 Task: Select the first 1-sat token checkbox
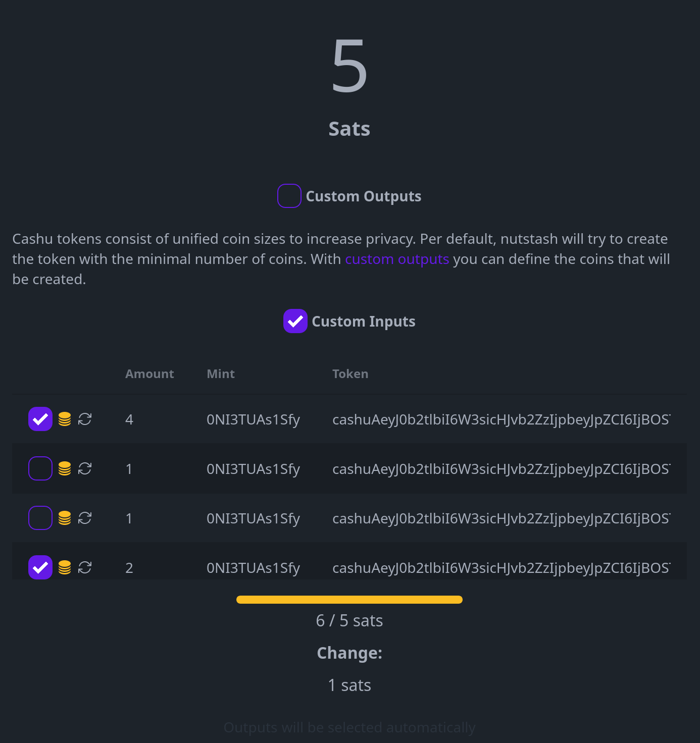pos(40,468)
